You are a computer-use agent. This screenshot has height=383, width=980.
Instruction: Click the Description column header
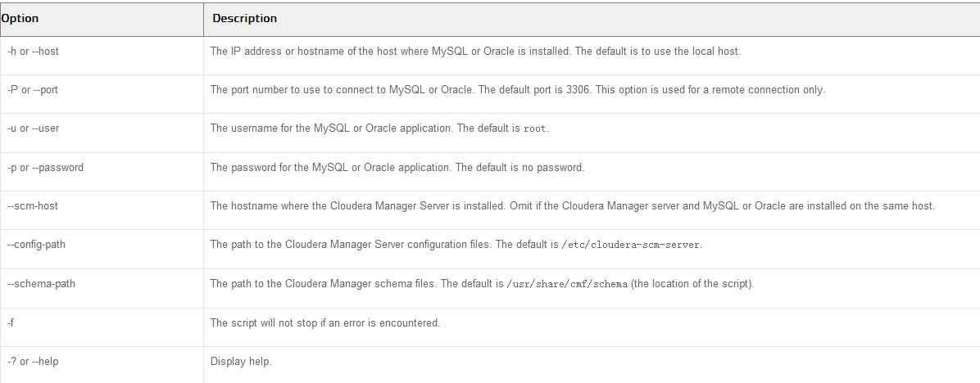click(592, 19)
